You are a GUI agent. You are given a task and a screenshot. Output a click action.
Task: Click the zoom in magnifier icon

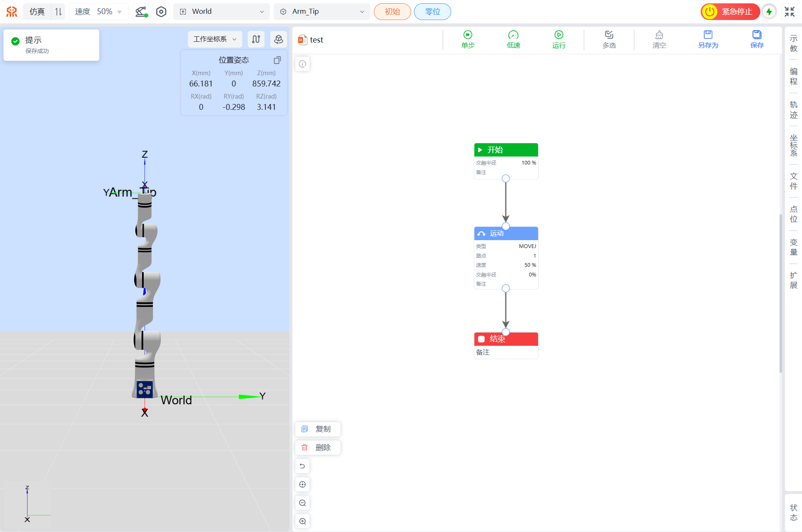302,521
